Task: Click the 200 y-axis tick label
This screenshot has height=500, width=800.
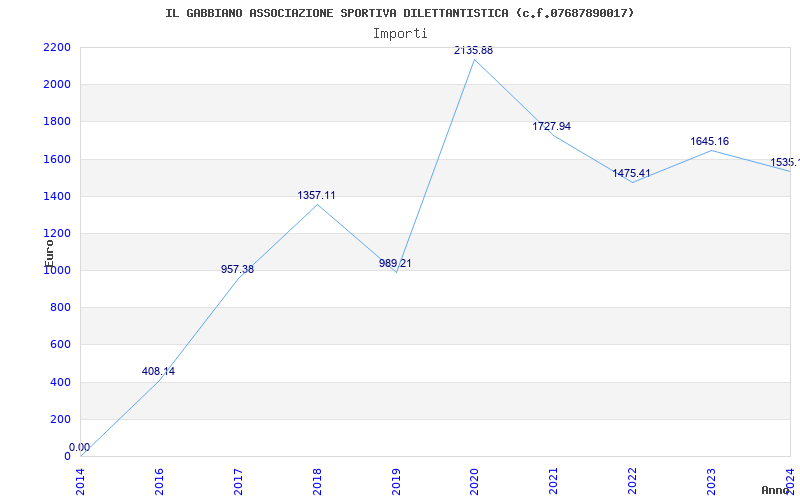Action: point(61,420)
